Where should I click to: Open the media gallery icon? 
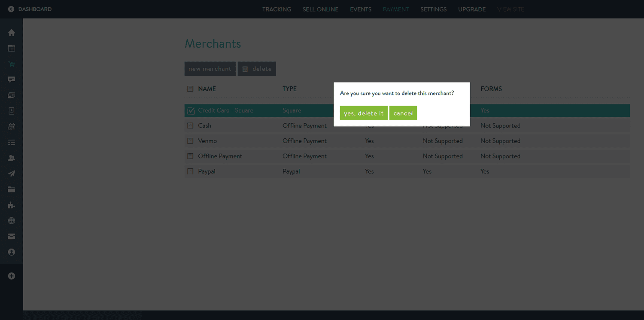pos(11,95)
